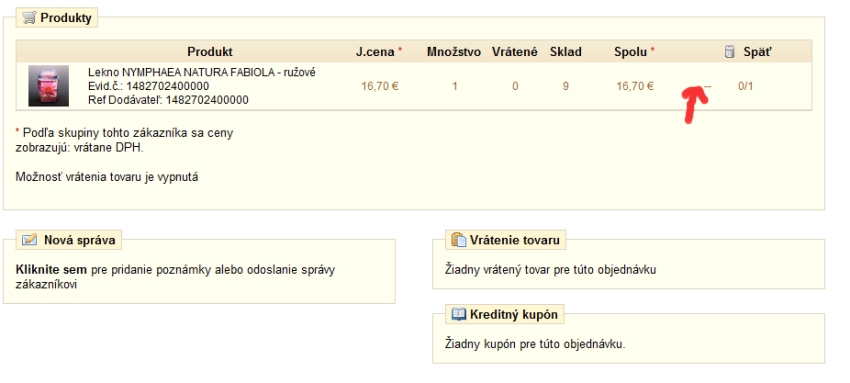The height and width of the screenshot is (383, 850).
Task: Click stock value 9 under Sklad
Action: [566, 86]
